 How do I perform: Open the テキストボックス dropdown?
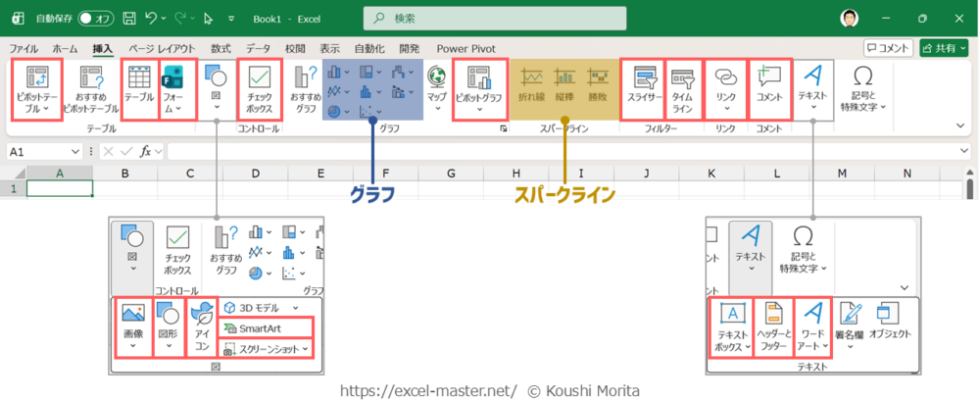(748, 347)
